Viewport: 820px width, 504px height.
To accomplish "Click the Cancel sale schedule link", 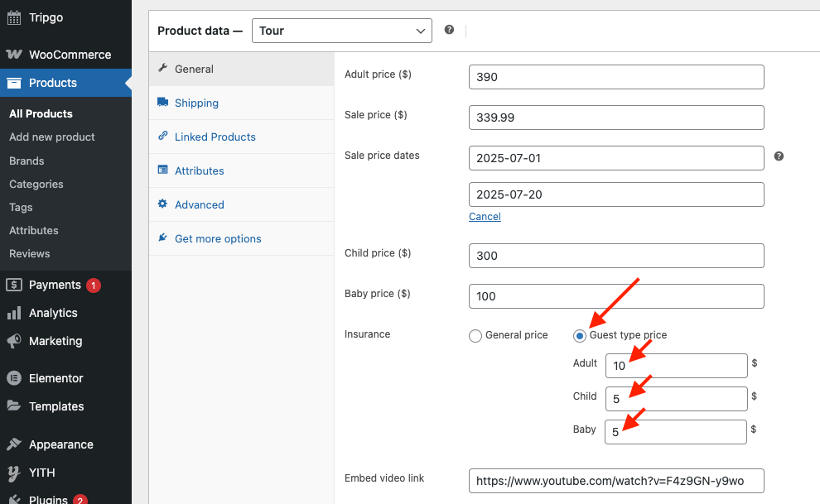I will [485, 217].
